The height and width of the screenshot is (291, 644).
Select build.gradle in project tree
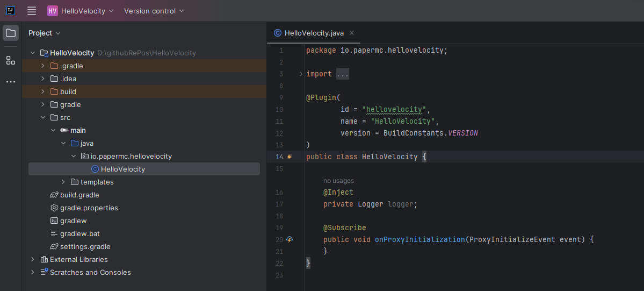pos(79,195)
